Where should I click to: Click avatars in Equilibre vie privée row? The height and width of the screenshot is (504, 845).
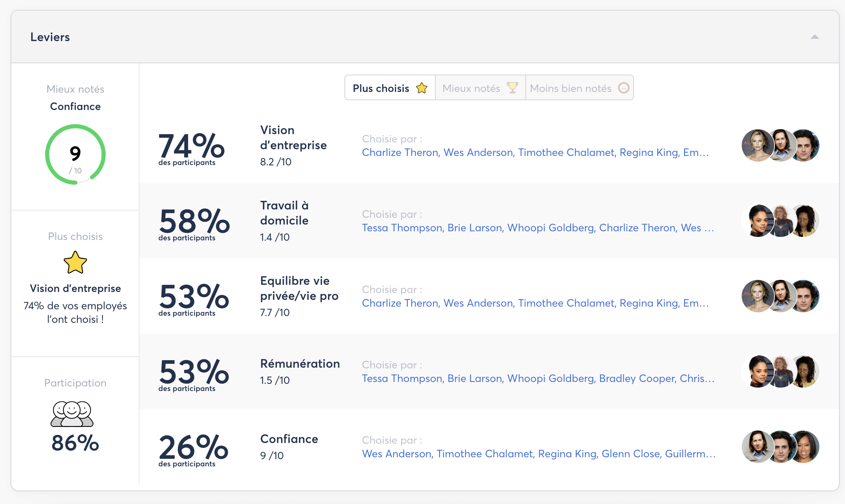pyautogui.click(x=780, y=296)
